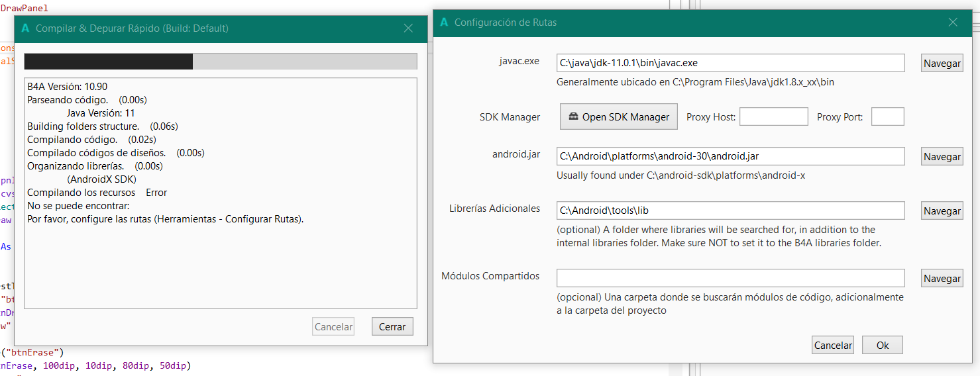Hit Navegar next to Módulos Compartidos
980x376 pixels.
[942, 279]
